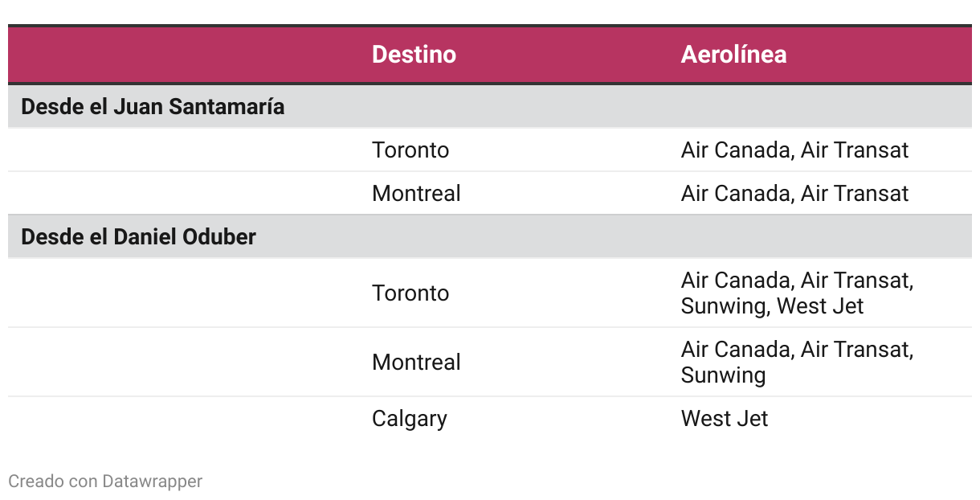Click the blank first cell of second Montreal row
This screenshot has height=500, width=980.
click(x=183, y=362)
